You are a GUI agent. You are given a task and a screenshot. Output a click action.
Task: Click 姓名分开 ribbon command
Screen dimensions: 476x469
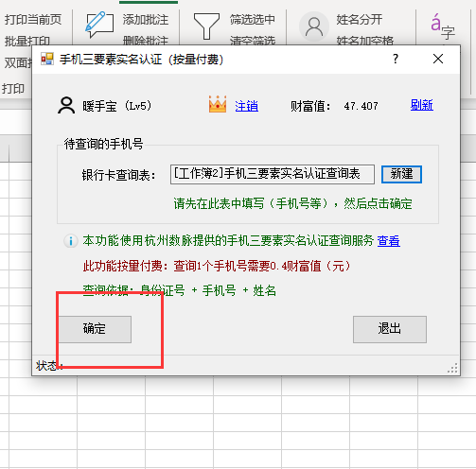click(x=360, y=20)
